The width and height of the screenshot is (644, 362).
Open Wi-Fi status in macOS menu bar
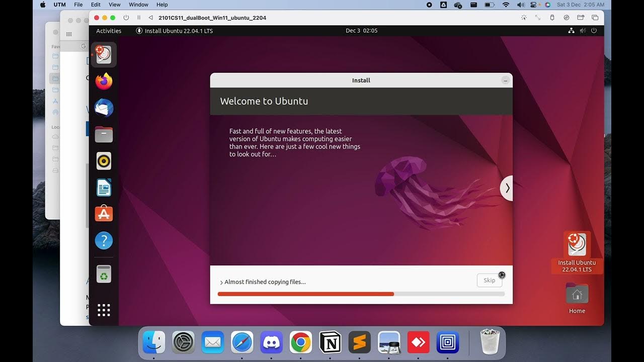pos(506,5)
